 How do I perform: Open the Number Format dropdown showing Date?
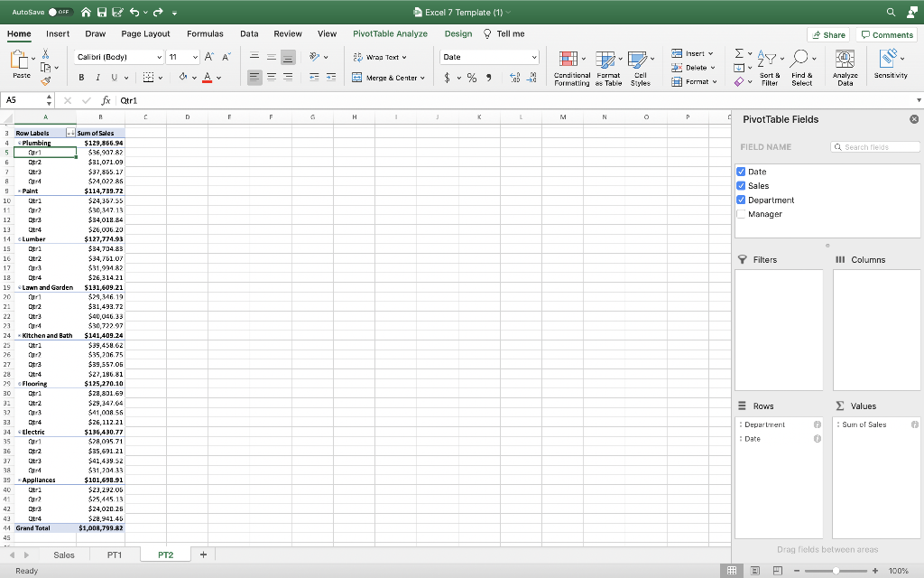489,55
